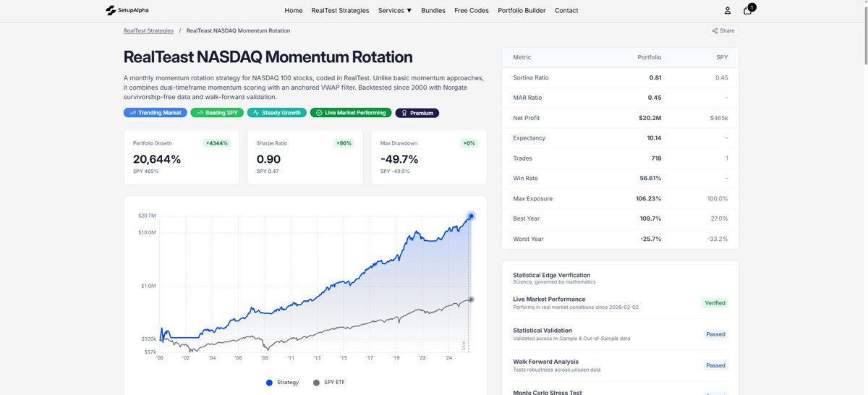Click the Passed badge for Statistical Validation
868x395 pixels.
(716, 334)
